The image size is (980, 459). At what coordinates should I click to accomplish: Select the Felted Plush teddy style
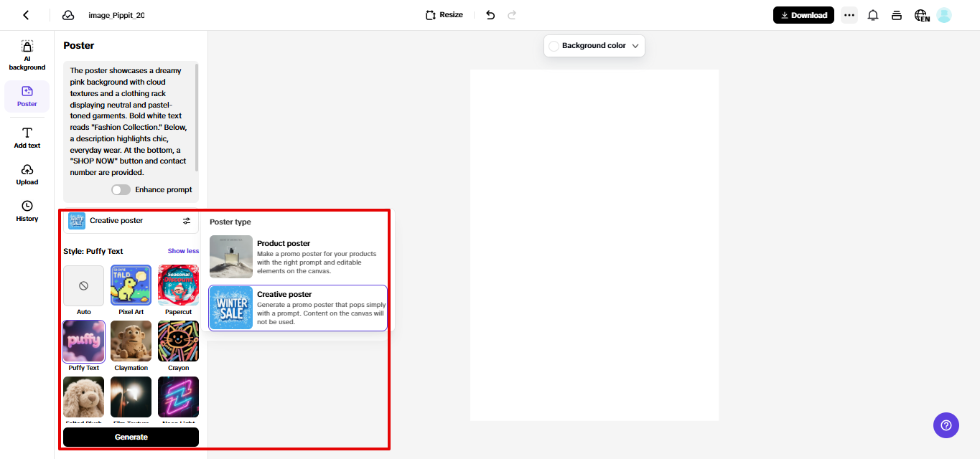click(x=84, y=397)
